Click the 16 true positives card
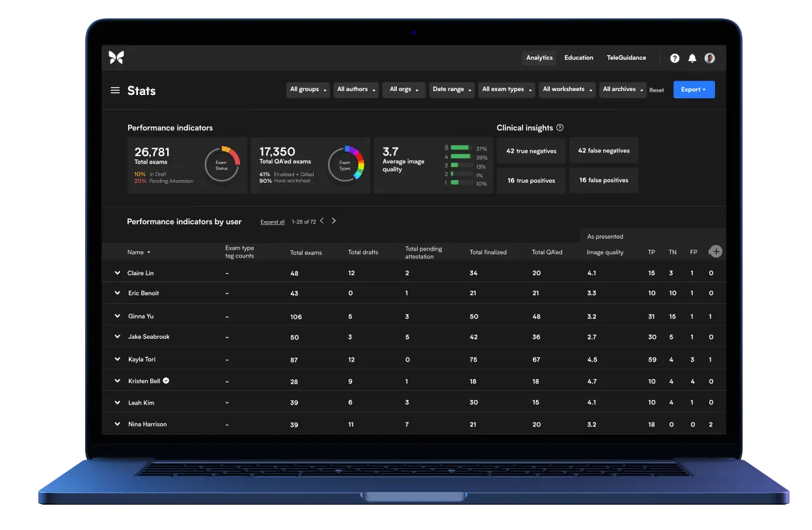Screen dimensions: 812x530 click(x=532, y=181)
